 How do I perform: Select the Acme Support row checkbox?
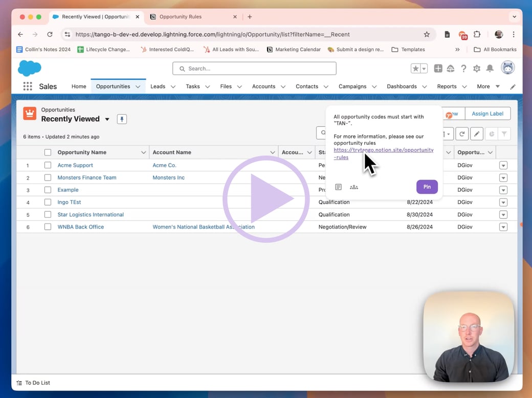[x=48, y=165]
